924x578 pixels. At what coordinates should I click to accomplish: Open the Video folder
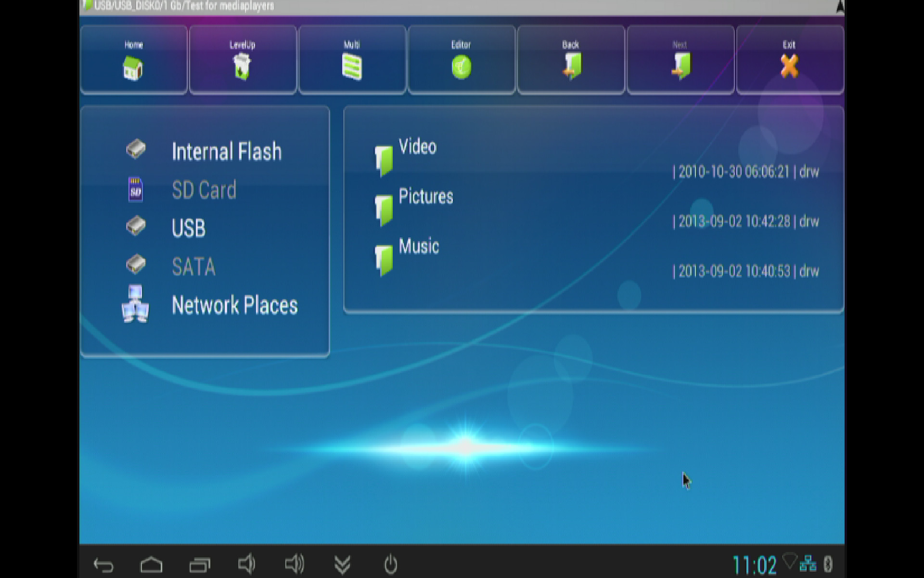(x=417, y=147)
